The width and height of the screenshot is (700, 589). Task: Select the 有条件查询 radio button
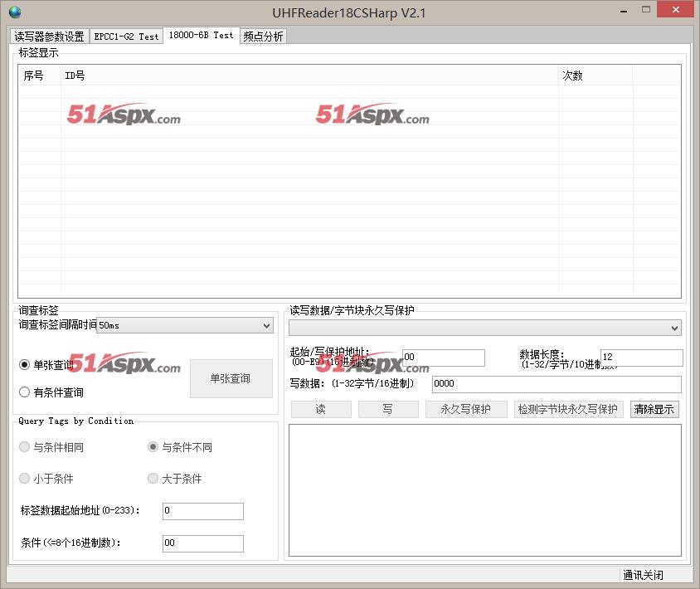25,392
